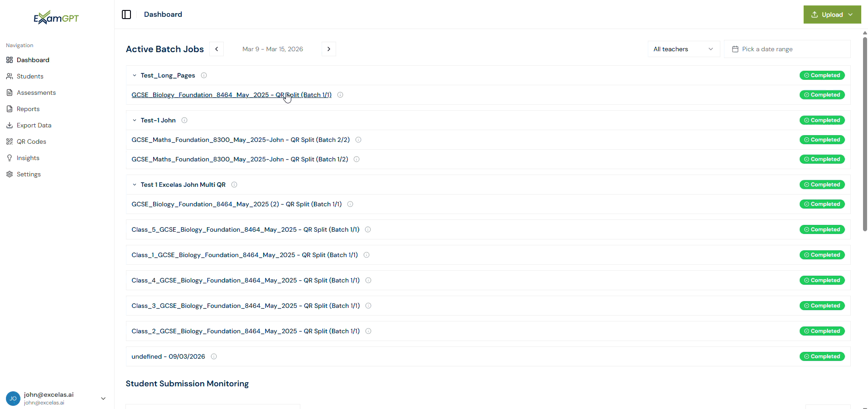Image resolution: width=868 pixels, height=409 pixels.
Task: Go to previous week of batch jobs
Action: (x=217, y=49)
